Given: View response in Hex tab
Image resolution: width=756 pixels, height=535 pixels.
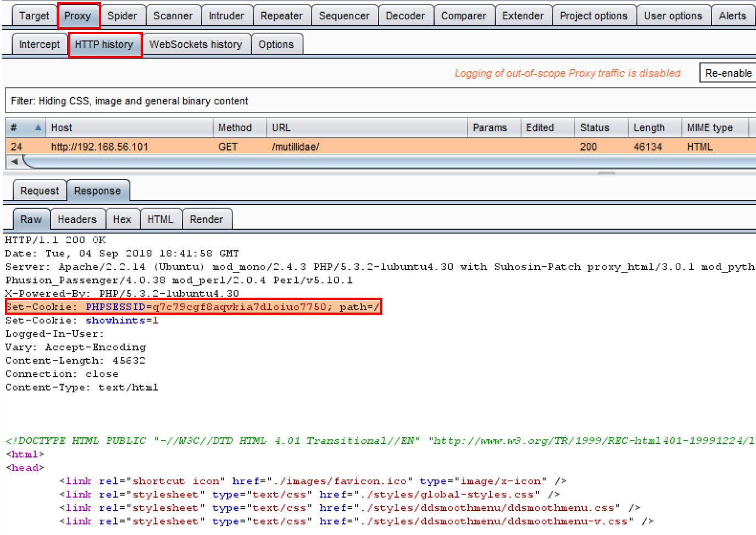Looking at the screenshot, I should tap(122, 219).
